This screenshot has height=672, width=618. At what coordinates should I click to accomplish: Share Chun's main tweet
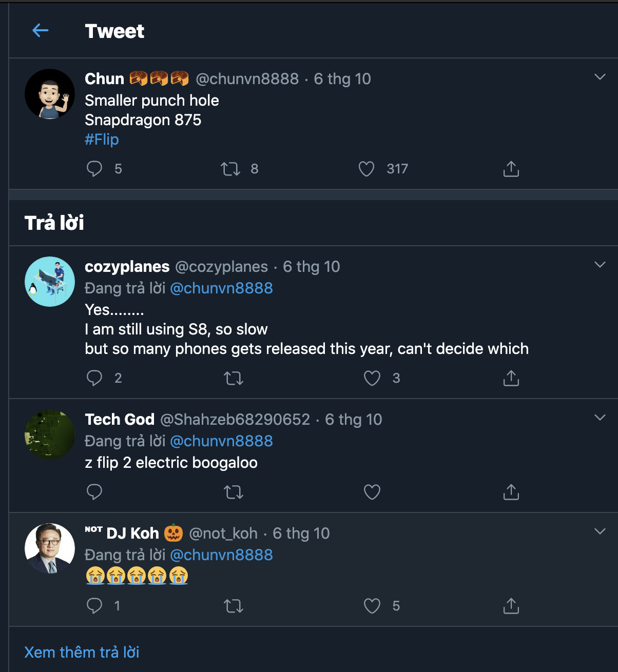(x=511, y=169)
